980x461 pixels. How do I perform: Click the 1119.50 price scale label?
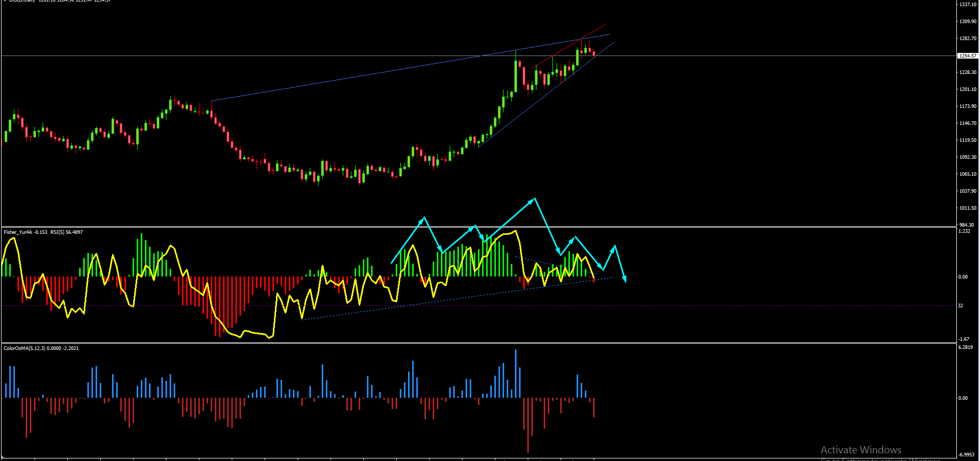[968, 140]
